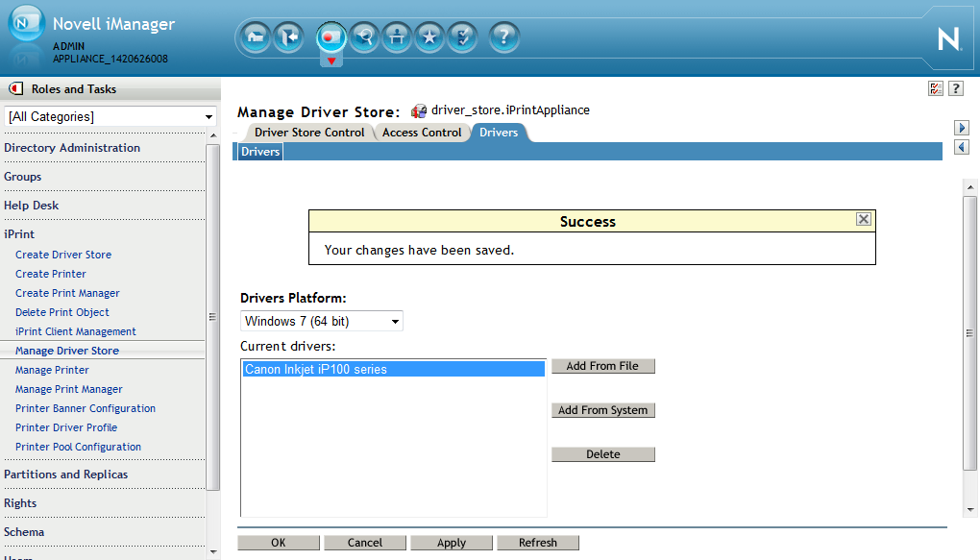This screenshot has height=560, width=980.
Task: Open Printer Driver Profile task
Action: point(66,428)
